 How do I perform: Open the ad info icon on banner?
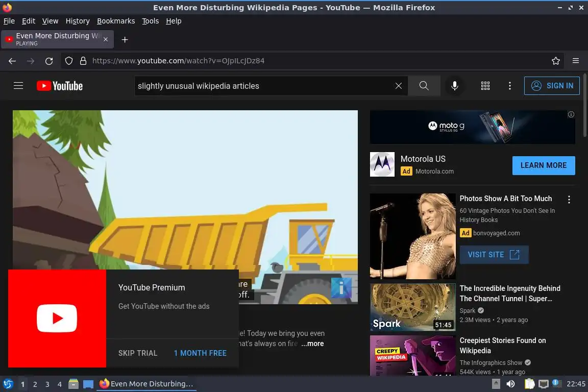click(571, 114)
